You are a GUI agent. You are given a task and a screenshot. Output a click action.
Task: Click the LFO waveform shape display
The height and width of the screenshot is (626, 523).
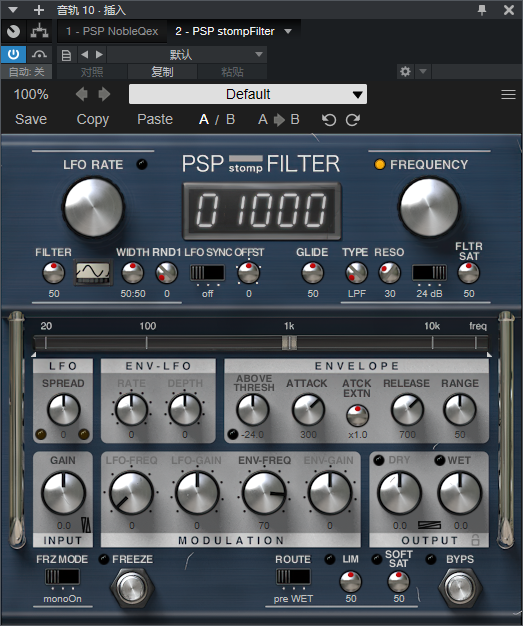(93, 272)
